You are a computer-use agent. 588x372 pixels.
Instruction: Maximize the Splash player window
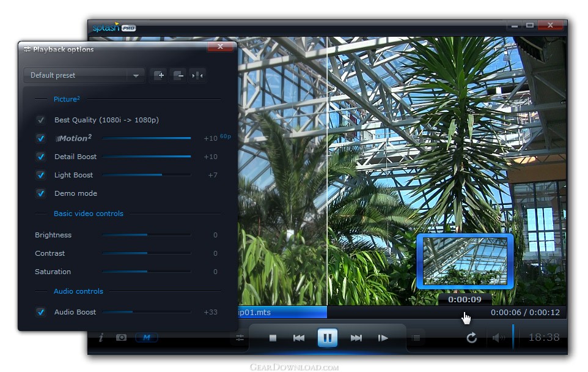[x=530, y=26]
